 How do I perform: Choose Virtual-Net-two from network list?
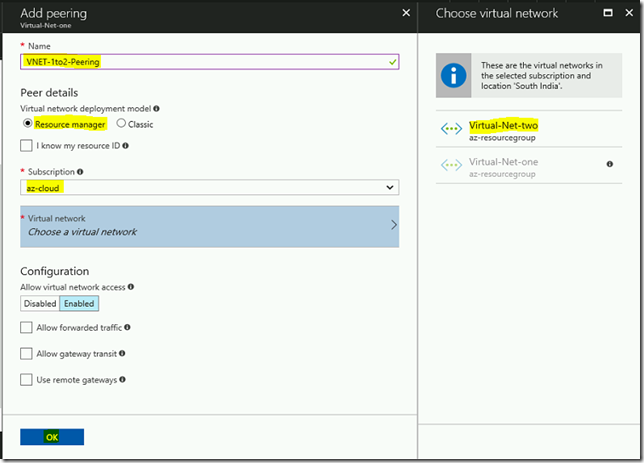(x=529, y=130)
